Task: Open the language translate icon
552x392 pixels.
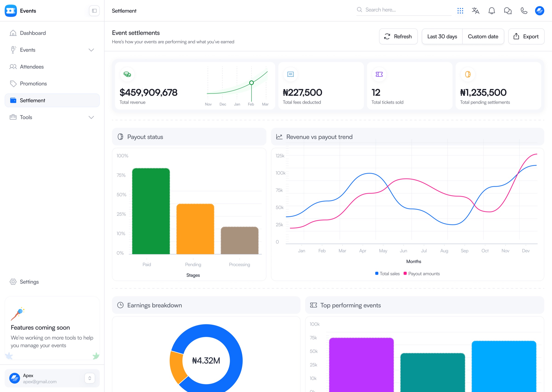Action: [475, 11]
